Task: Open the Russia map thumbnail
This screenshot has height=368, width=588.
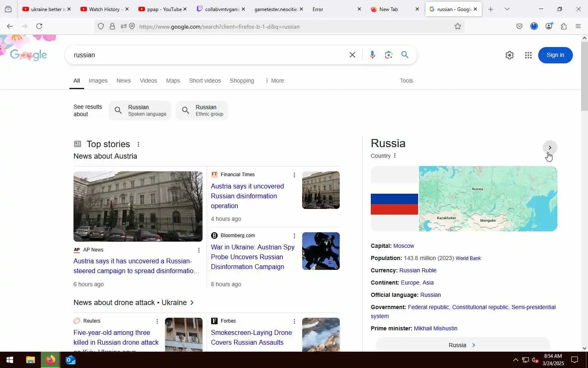Action: (x=488, y=199)
